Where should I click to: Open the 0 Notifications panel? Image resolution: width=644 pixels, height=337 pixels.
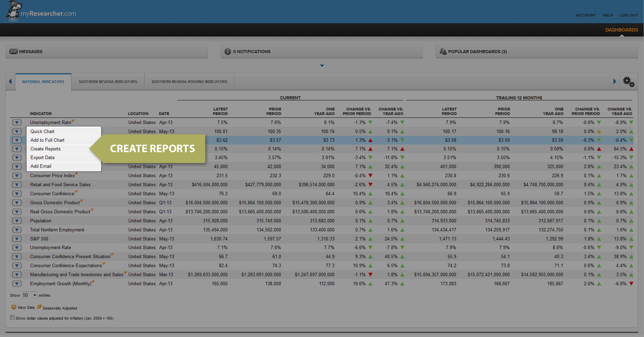(x=322, y=51)
